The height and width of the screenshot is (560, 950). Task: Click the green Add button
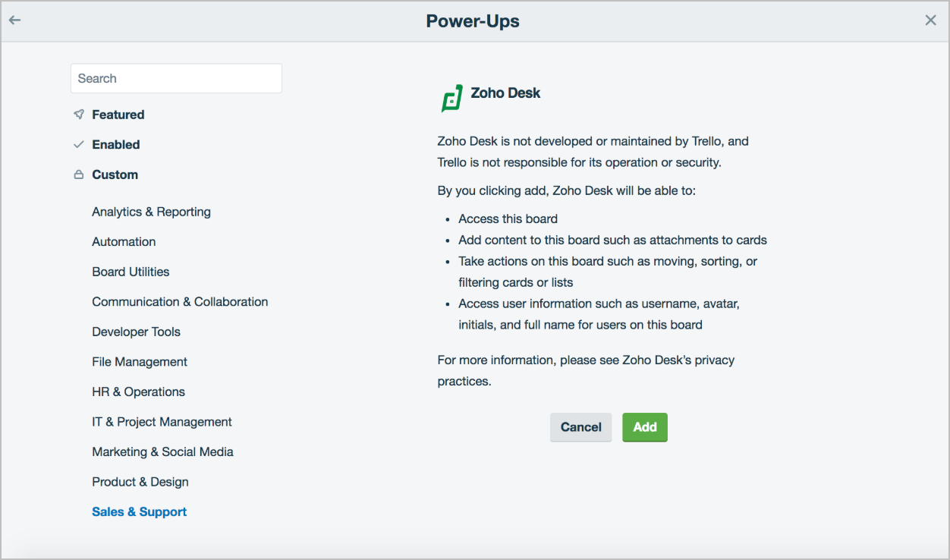pos(644,427)
